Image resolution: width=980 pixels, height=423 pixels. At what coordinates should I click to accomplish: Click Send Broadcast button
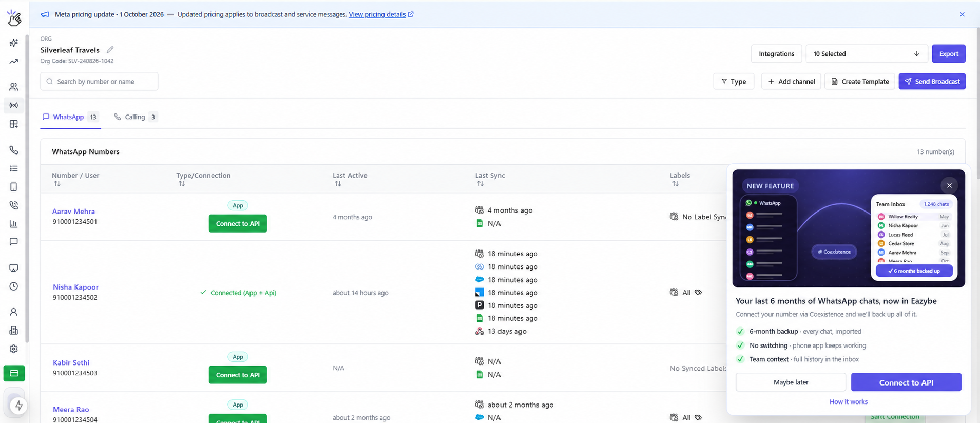pos(932,82)
